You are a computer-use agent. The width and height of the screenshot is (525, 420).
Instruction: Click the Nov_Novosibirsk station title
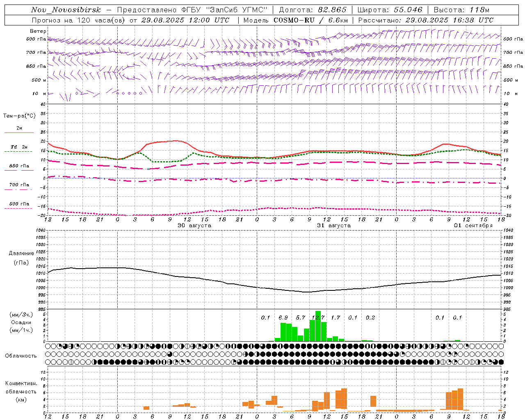click(66, 10)
